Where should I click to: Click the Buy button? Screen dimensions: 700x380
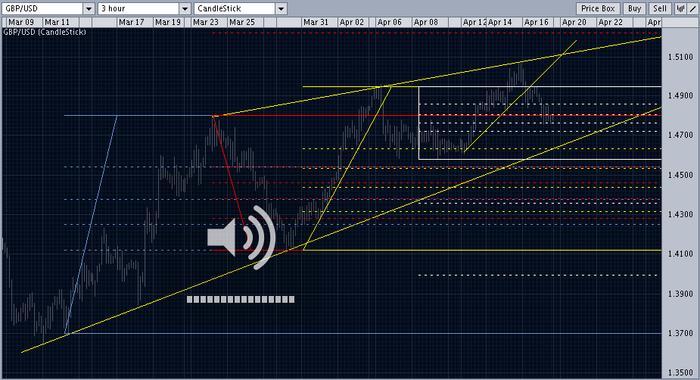pyautogui.click(x=634, y=8)
